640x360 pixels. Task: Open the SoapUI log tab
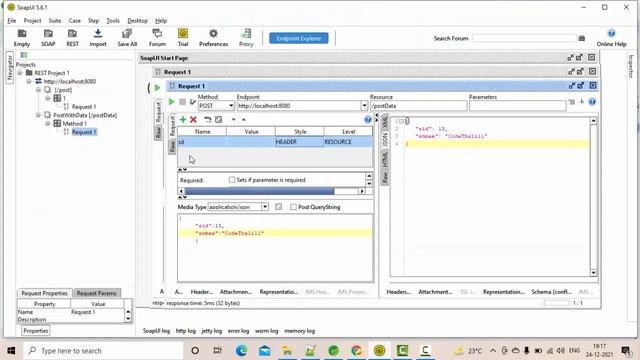(156, 331)
